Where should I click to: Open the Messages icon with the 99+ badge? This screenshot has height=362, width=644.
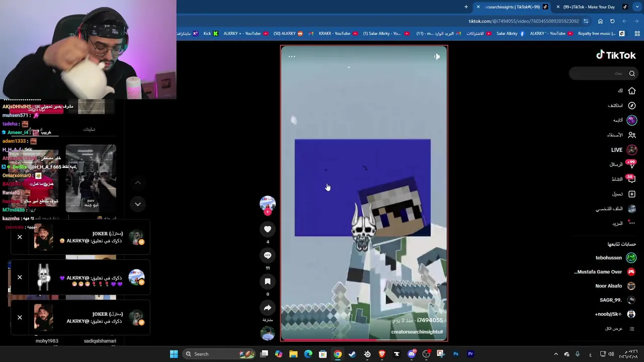631,164
